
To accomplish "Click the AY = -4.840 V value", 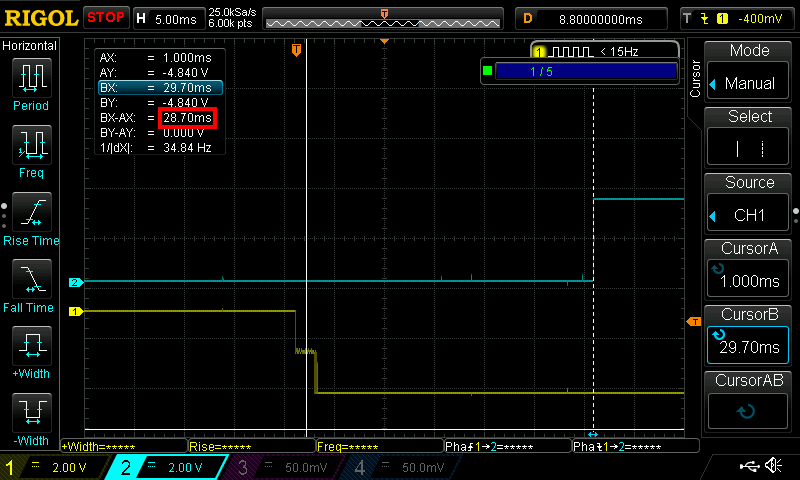I will click(186, 72).
